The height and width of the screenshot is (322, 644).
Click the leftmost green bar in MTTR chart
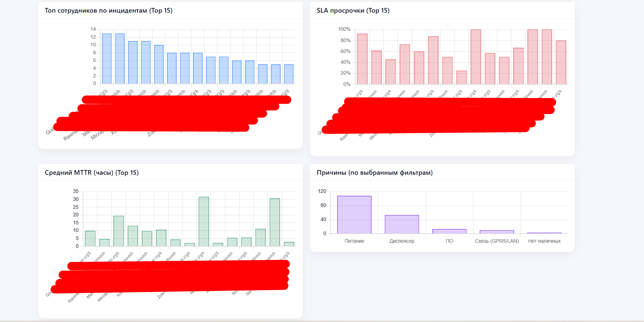[x=90, y=238]
